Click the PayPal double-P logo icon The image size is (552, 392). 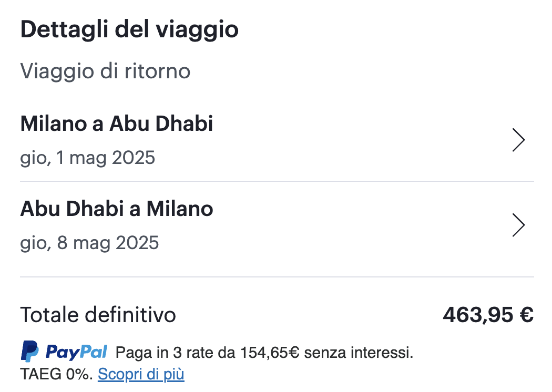[x=29, y=352]
